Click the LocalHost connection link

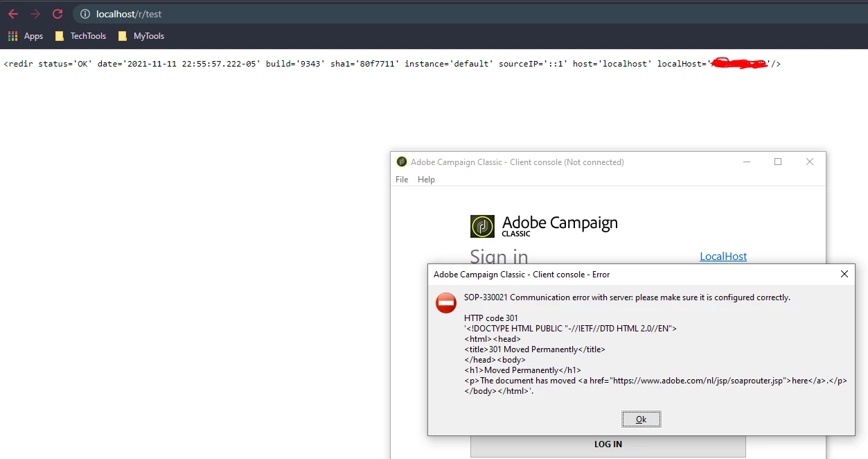pyautogui.click(x=723, y=257)
